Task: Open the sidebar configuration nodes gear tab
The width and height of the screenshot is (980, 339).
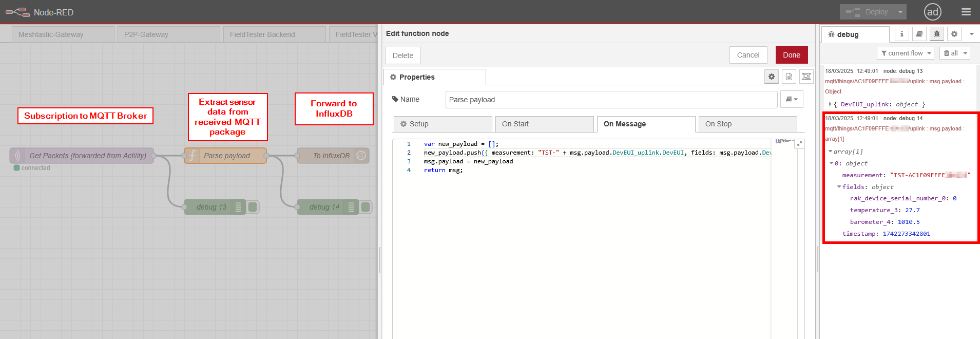Action: pos(954,34)
